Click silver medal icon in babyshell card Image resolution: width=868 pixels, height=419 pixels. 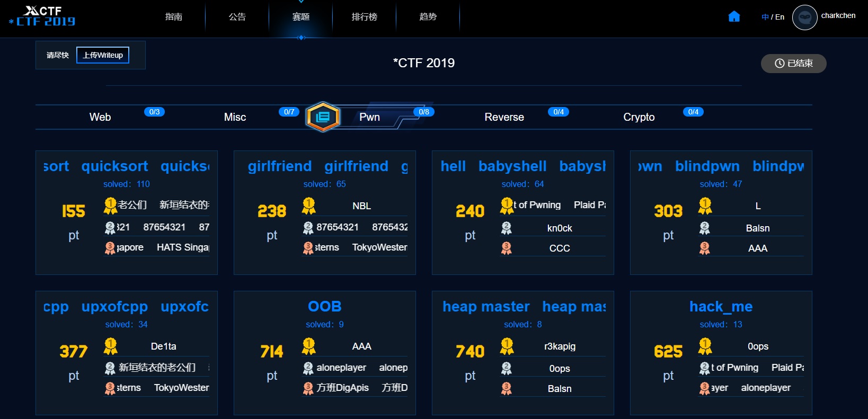click(507, 228)
